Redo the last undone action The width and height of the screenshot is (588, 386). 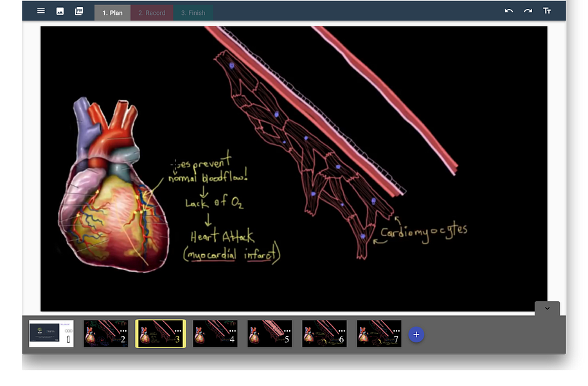[x=528, y=12]
